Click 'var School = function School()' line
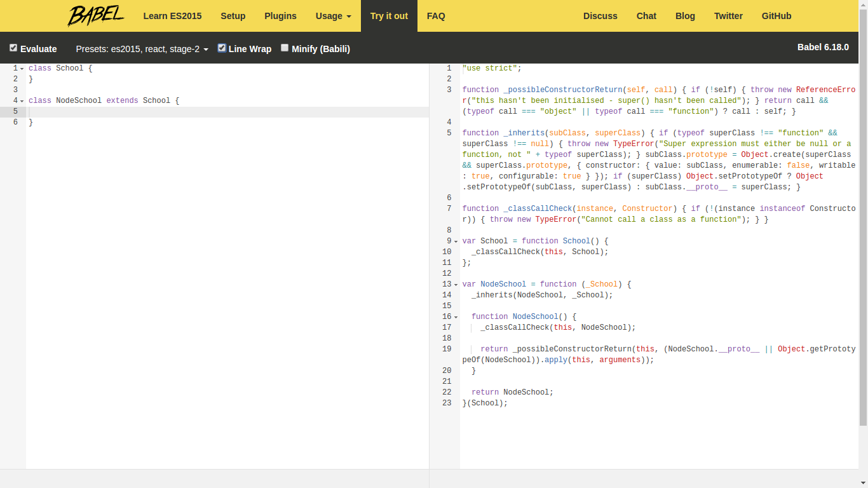 [536, 241]
